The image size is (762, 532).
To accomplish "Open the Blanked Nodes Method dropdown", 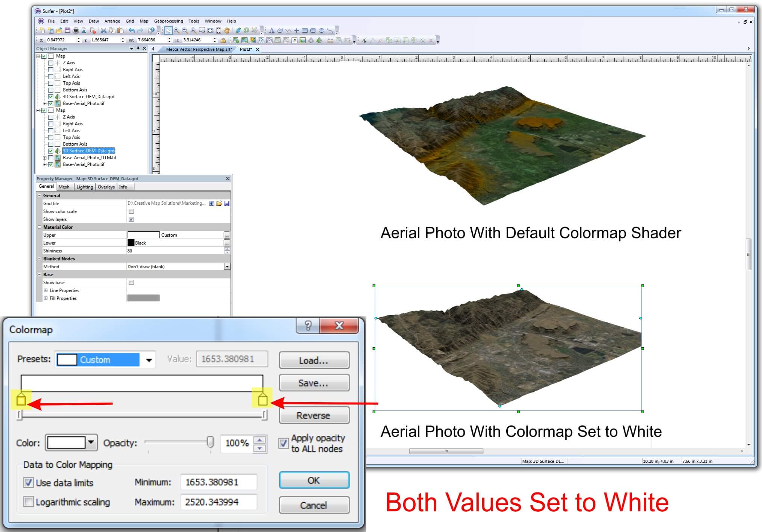I will tap(226, 266).
